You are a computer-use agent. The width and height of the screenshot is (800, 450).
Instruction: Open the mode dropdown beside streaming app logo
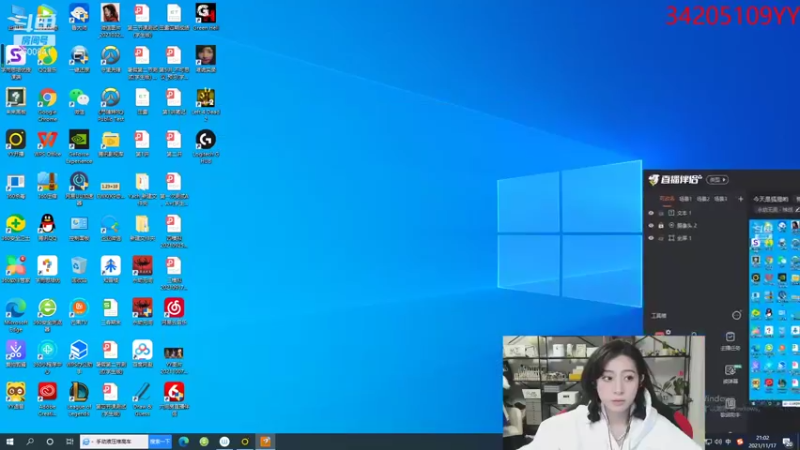pyautogui.click(x=717, y=180)
